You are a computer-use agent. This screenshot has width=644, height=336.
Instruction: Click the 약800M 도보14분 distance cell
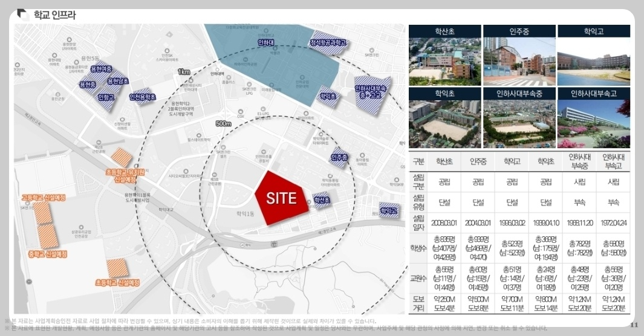point(546,303)
